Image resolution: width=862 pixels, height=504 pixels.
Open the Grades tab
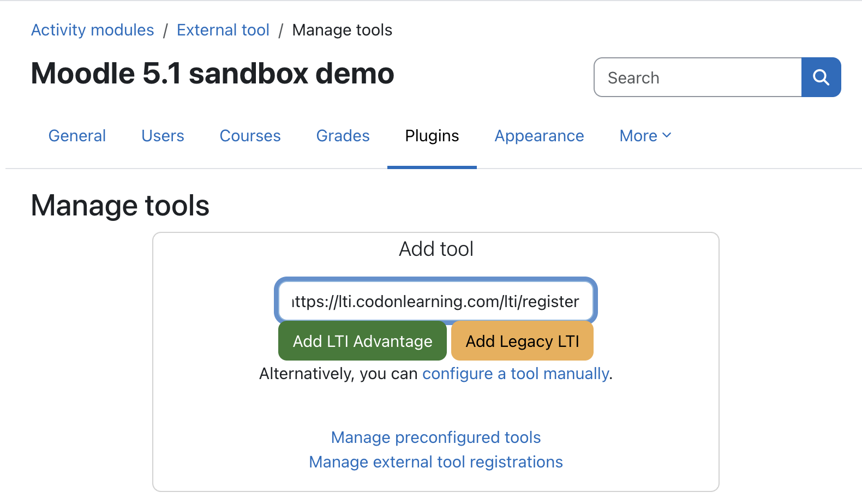point(343,136)
